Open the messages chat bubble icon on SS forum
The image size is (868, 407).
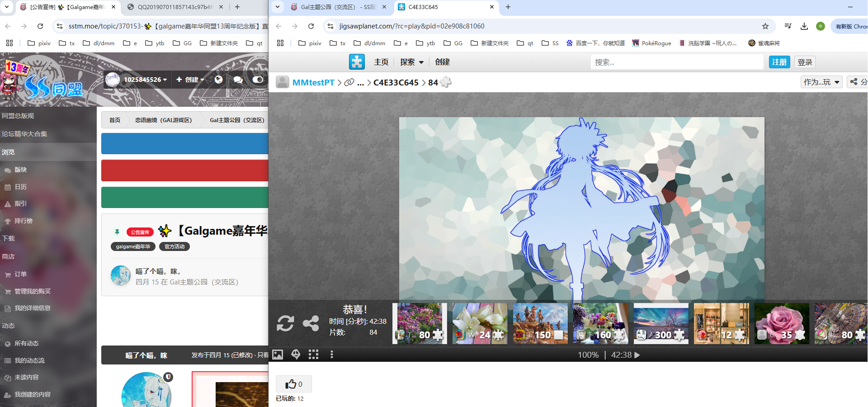click(238, 80)
